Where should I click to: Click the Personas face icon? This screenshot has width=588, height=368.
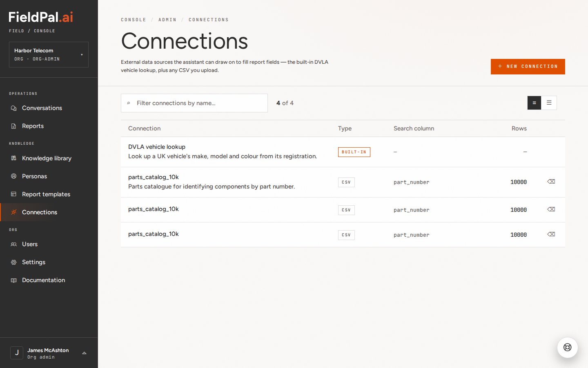point(13,176)
